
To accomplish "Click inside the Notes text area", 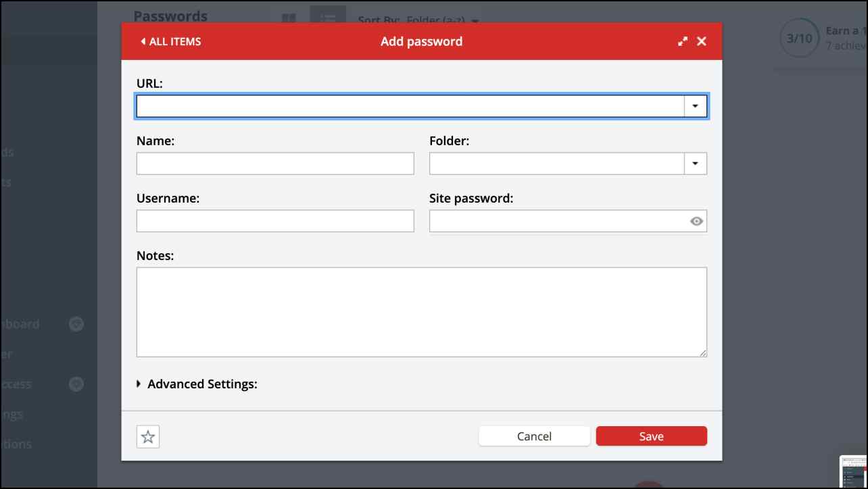I will click(422, 312).
